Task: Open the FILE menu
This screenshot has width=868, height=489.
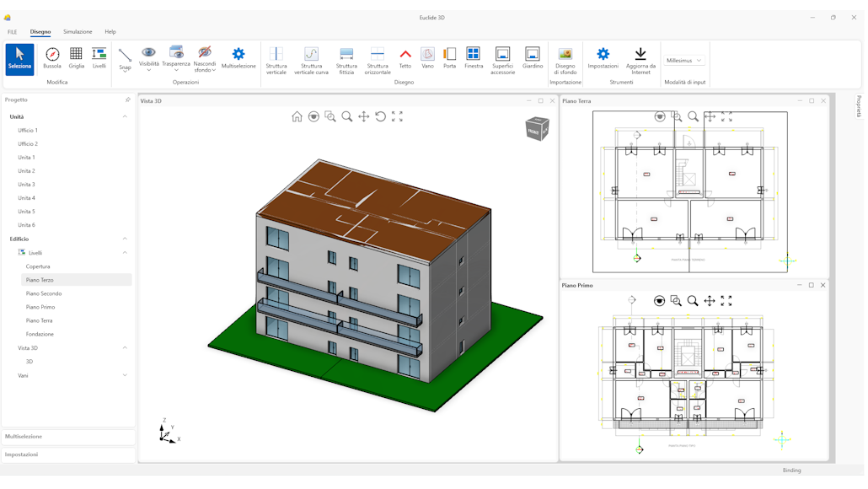Action: pyautogui.click(x=12, y=32)
